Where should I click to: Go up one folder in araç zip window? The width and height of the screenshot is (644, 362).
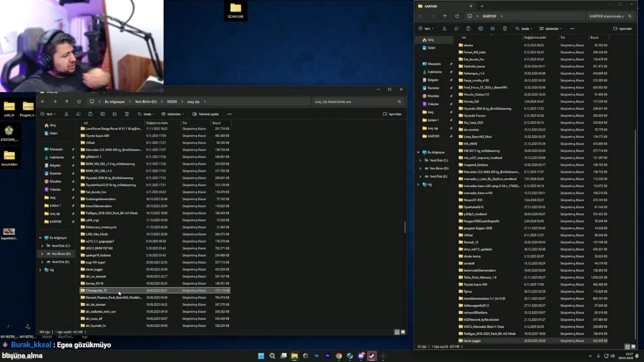[66, 102]
